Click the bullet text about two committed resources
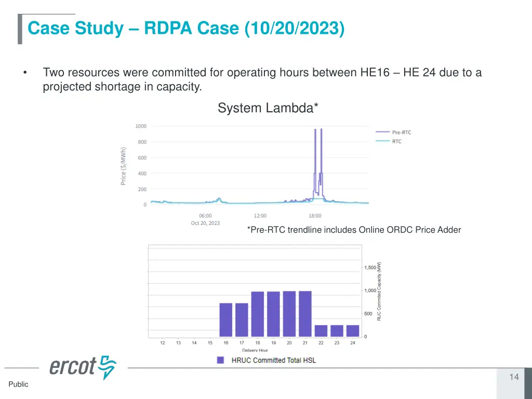This screenshot has height=399, width=532. click(x=262, y=79)
